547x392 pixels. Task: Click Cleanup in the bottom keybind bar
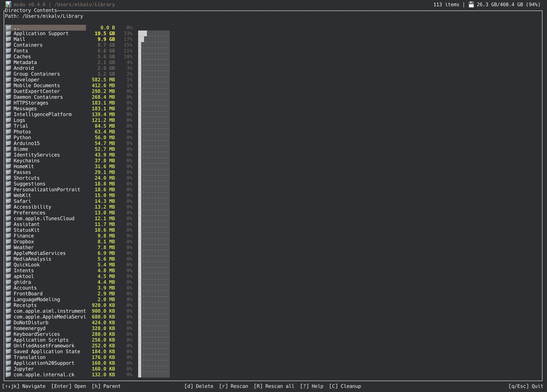pyautogui.click(x=345, y=386)
